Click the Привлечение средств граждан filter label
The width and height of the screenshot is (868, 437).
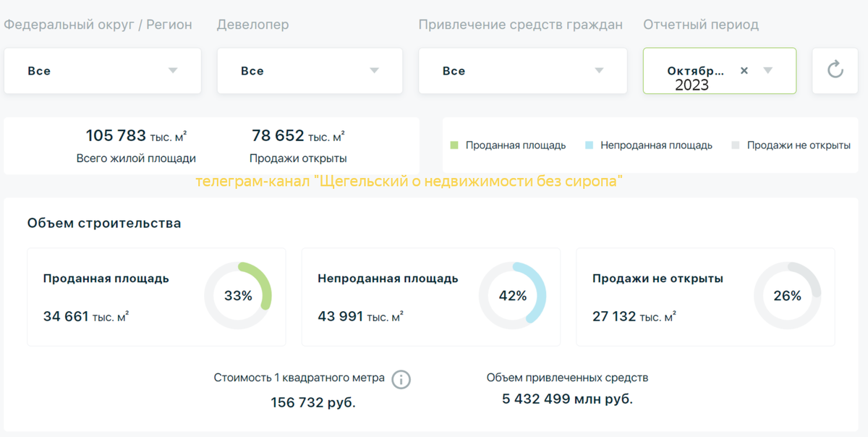pyautogui.click(x=521, y=25)
